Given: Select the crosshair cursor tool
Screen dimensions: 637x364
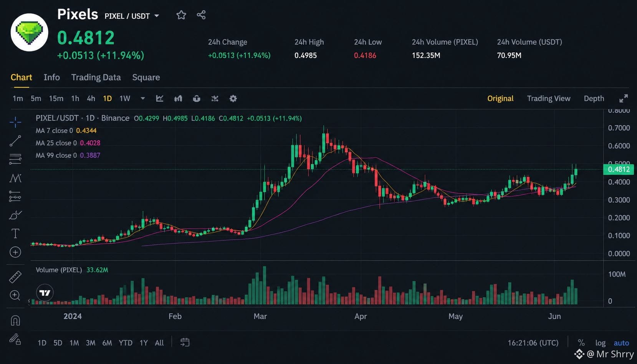Looking at the screenshot, I should [x=15, y=122].
